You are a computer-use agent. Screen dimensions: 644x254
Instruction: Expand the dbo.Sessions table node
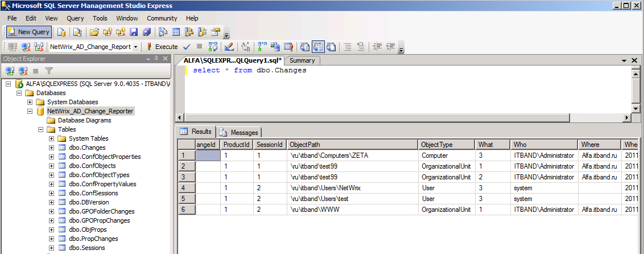[51, 248]
